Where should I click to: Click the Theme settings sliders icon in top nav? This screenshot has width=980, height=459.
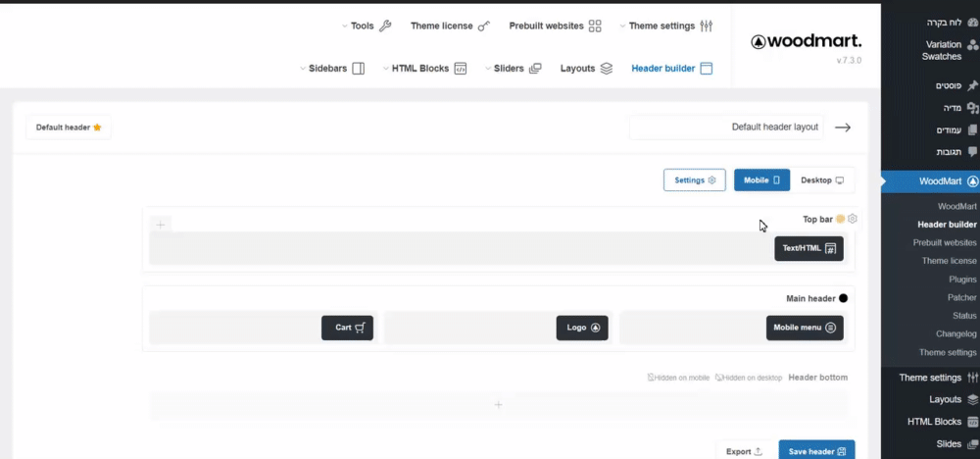(707, 26)
